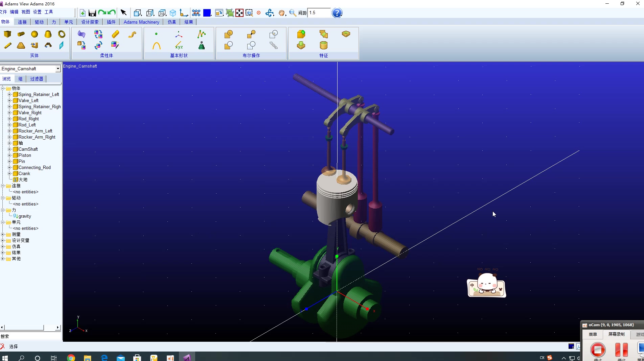Collapse the 物体 folder

point(3,89)
